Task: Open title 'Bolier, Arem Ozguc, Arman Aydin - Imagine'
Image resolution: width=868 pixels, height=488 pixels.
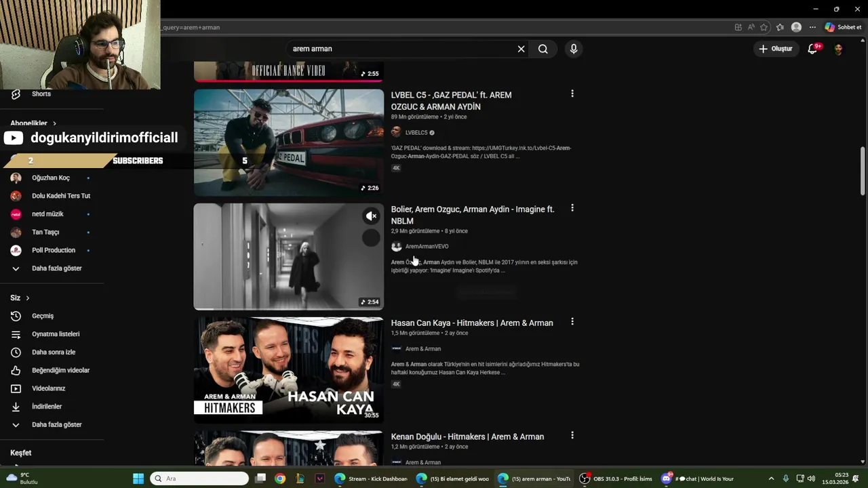Action: (x=473, y=215)
